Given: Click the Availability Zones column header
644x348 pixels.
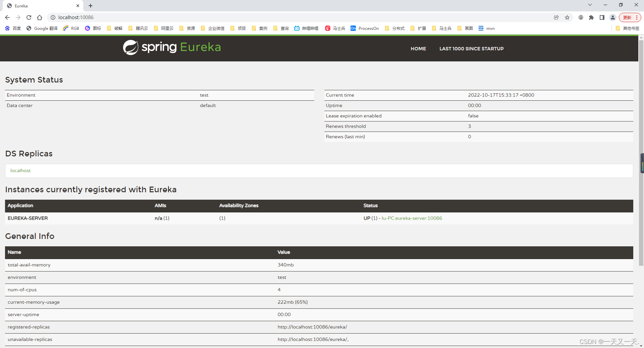Looking at the screenshot, I should (x=239, y=205).
